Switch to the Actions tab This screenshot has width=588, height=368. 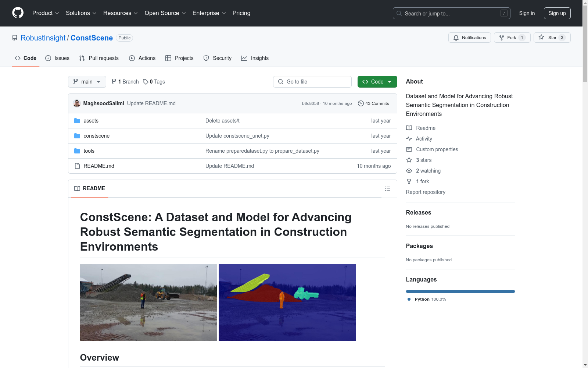click(x=142, y=58)
